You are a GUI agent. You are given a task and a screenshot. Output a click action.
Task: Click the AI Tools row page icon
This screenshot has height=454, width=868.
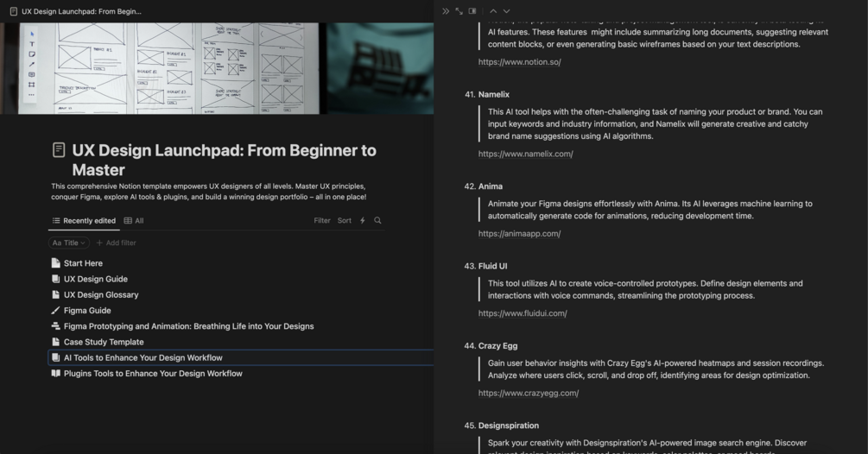click(x=55, y=358)
